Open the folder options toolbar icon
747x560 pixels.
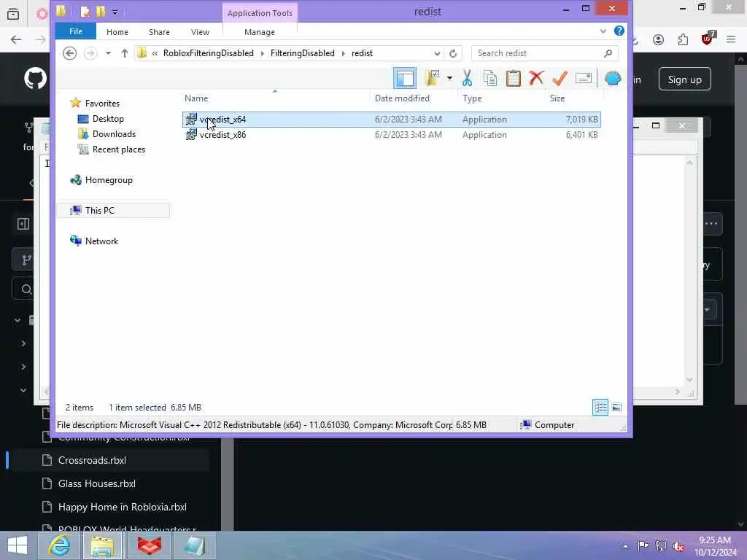tap(432, 77)
